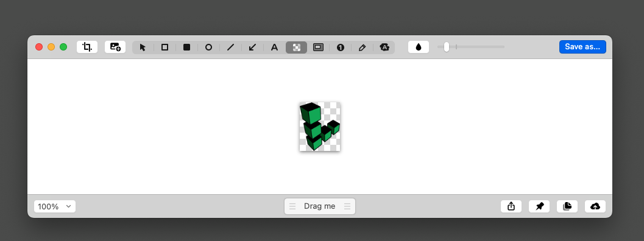Choose the filled rectangle tool

186,47
